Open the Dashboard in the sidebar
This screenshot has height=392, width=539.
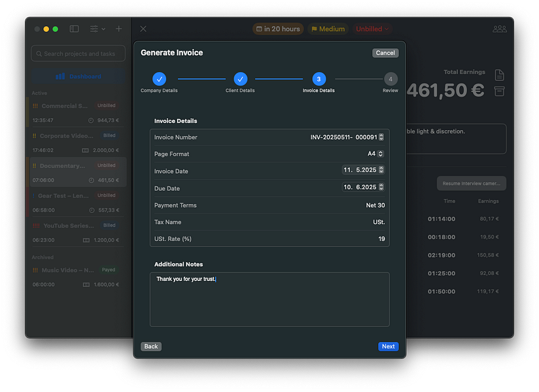pyautogui.click(x=78, y=76)
